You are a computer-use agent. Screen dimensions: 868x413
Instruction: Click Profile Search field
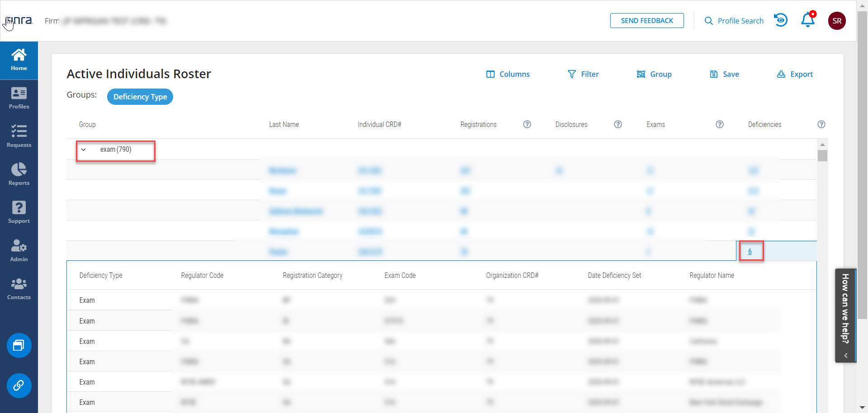[734, 21]
